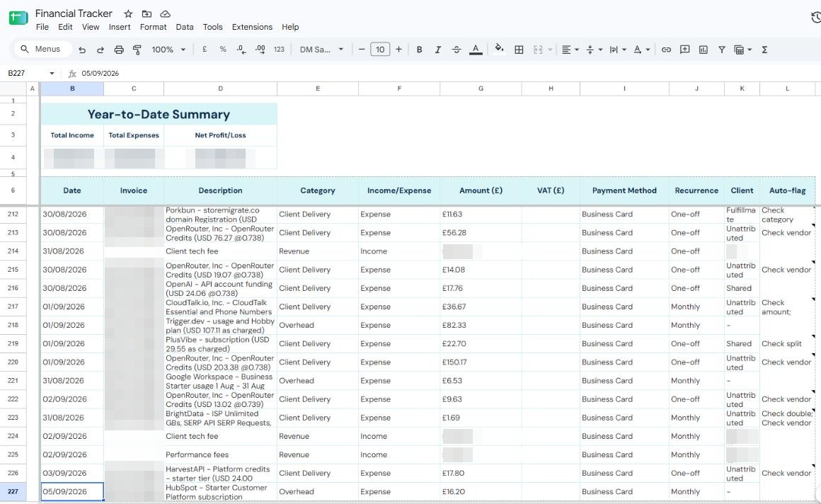Open the Edit menu
Image resolution: width=821 pixels, height=504 pixels.
pos(65,27)
